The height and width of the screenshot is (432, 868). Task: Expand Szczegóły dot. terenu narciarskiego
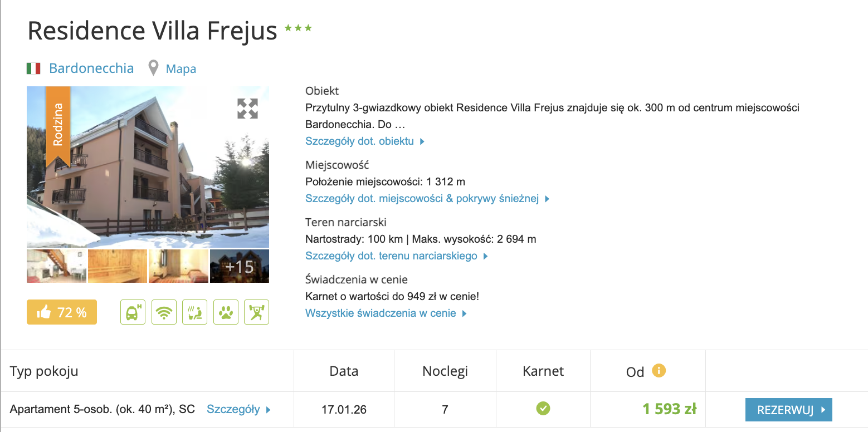[397, 256]
